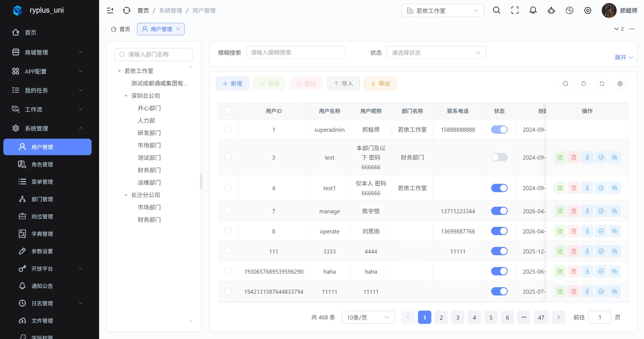Click the robot assistant icon in header
The height and width of the screenshot is (339, 644).
[551, 10]
